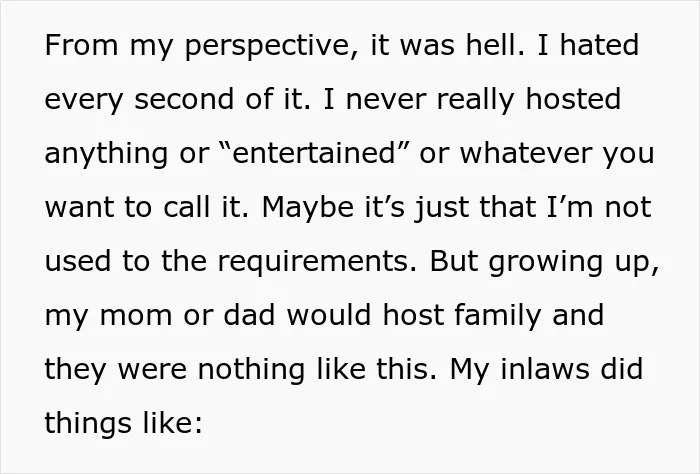Viewport: 700px width, 474px height.
Task: Click the word "nothing"
Action: (x=251, y=370)
